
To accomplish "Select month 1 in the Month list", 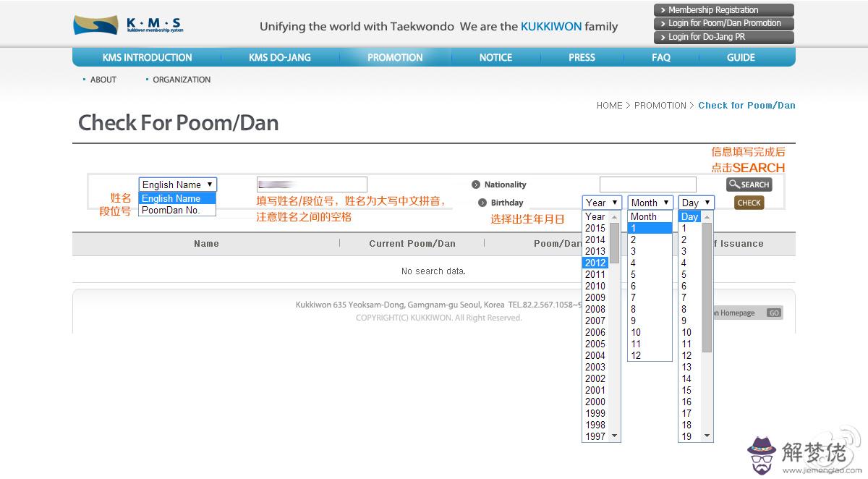I will (x=650, y=228).
